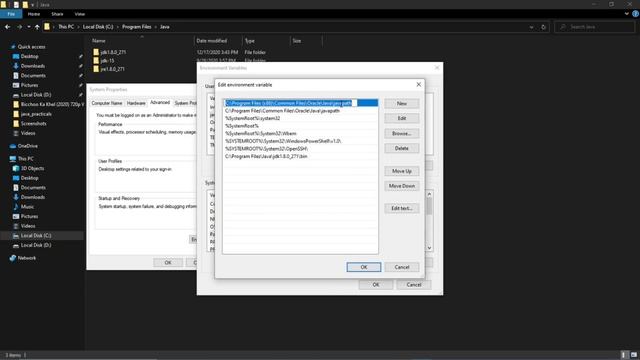Switch to Hardware tab in System Properties
Screen dimensions: 640x360
click(x=136, y=103)
